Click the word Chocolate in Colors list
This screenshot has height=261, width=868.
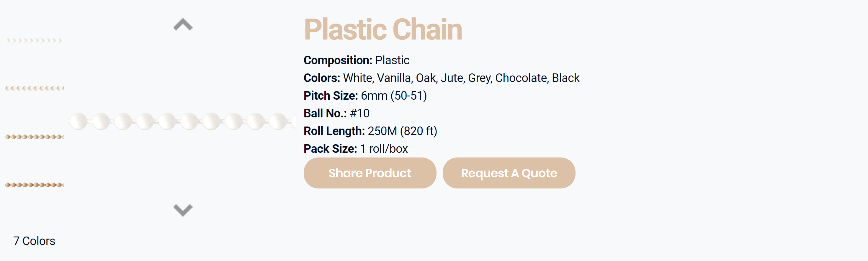521,78
